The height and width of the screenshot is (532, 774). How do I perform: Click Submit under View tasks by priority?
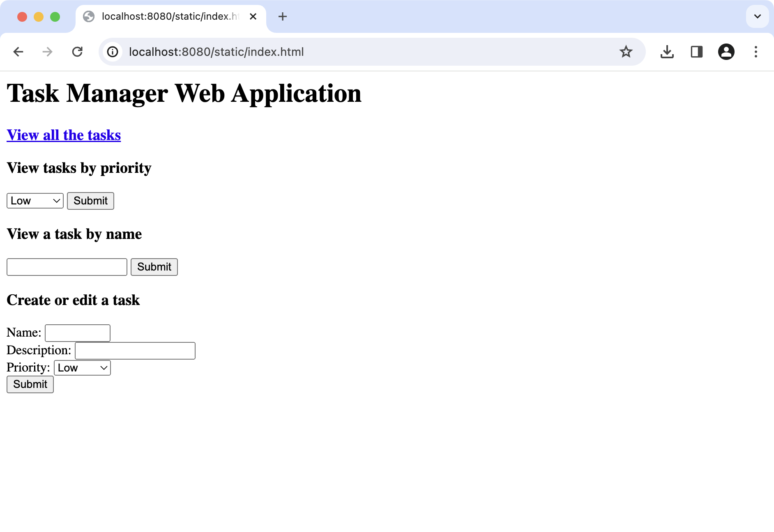pyautogui.click(x=90, y=201)
